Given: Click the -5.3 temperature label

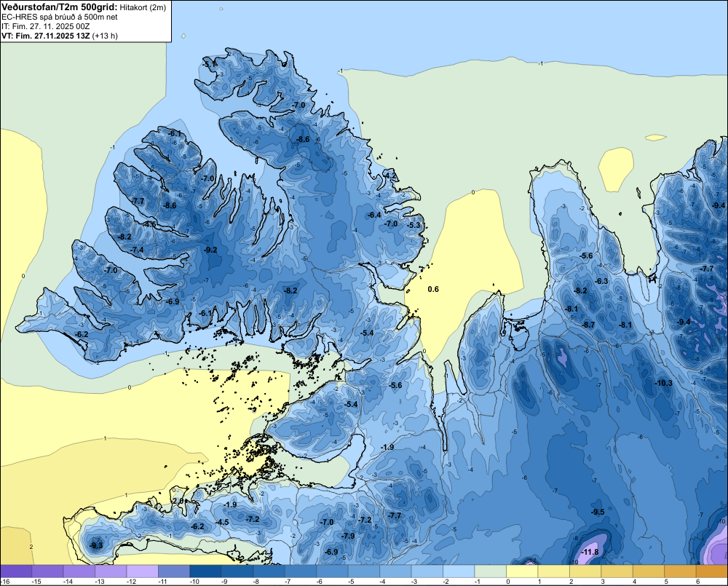Looking at the screenshot, I should pyautogui.click(x=414, y=225).
